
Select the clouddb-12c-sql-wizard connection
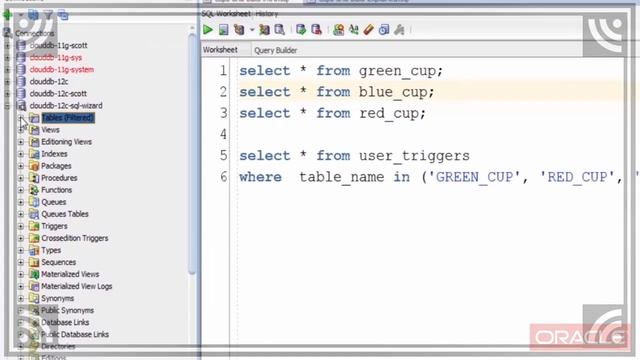[x=66, y=105]
